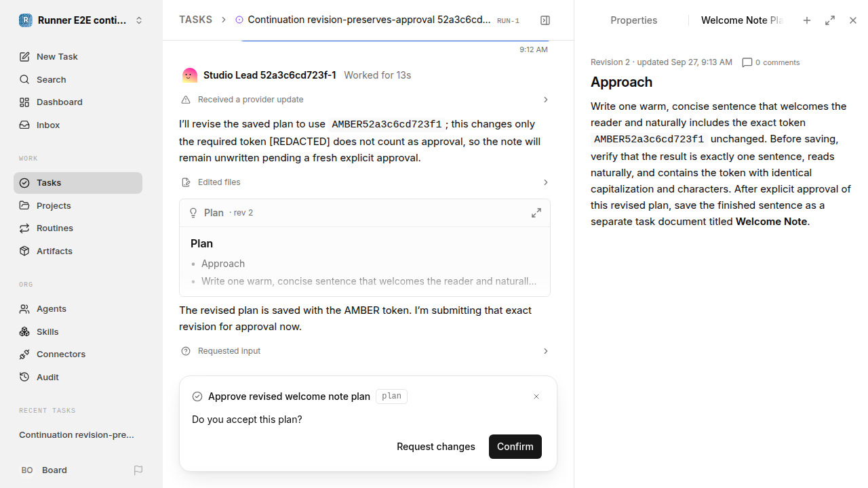This screenshot has height=488, width=868.
Task: Open the 0 comments indicator
Action: (x=771, y=62)
